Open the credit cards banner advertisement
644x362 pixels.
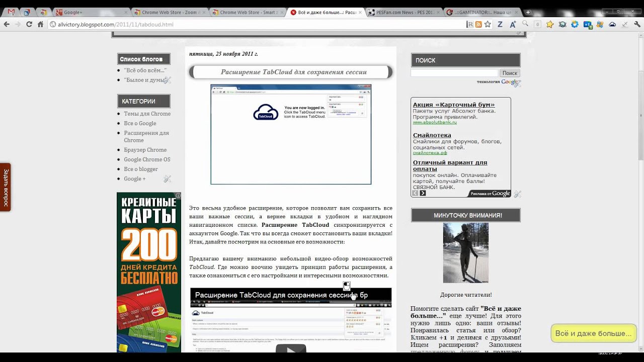point(149,271)
